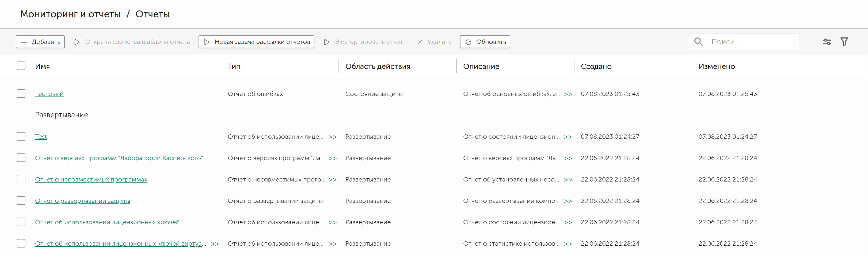The image size is (868, 255).
Task: Open the filter funnel icon
Action: 844,42
